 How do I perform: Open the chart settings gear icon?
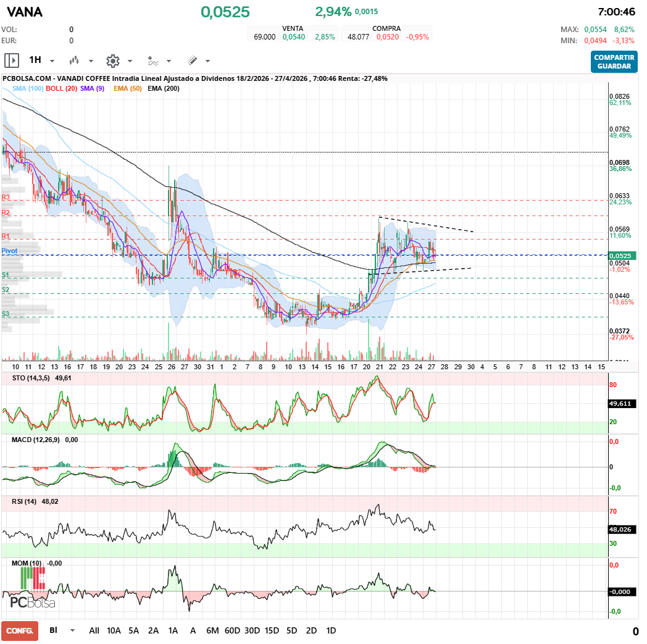(x=112, y=61)
